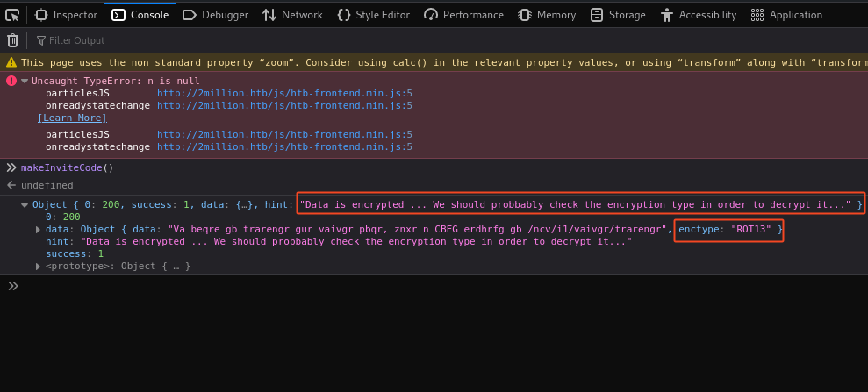
Task: Open the Application panel
Action: point(786,15)
